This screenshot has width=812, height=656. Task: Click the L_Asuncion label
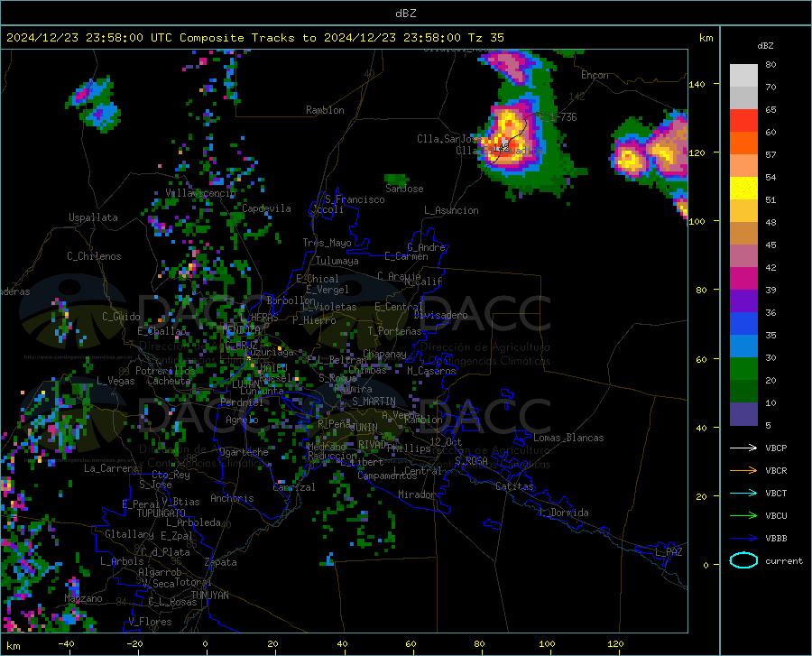click(451, 210)
